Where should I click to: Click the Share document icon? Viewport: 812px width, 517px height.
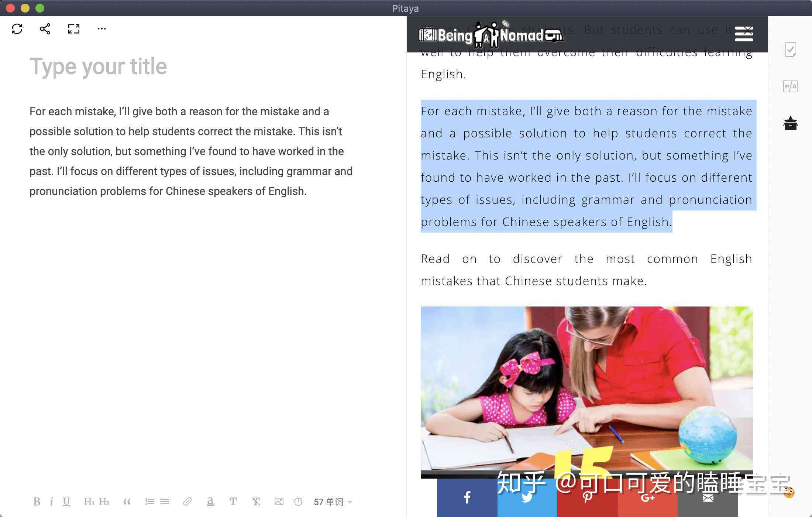point(45,28)
